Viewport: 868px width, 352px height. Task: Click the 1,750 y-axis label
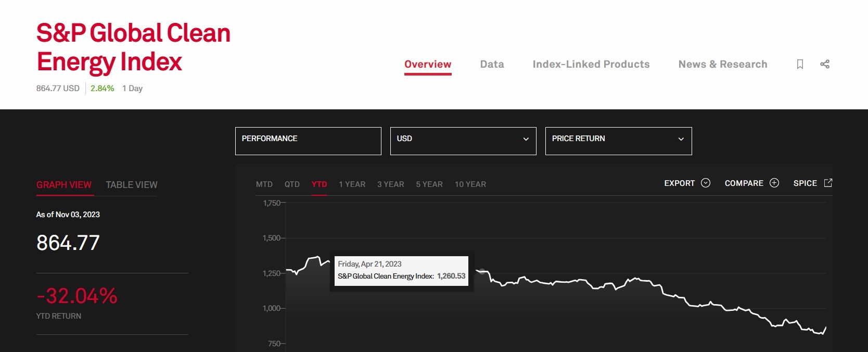272,203
